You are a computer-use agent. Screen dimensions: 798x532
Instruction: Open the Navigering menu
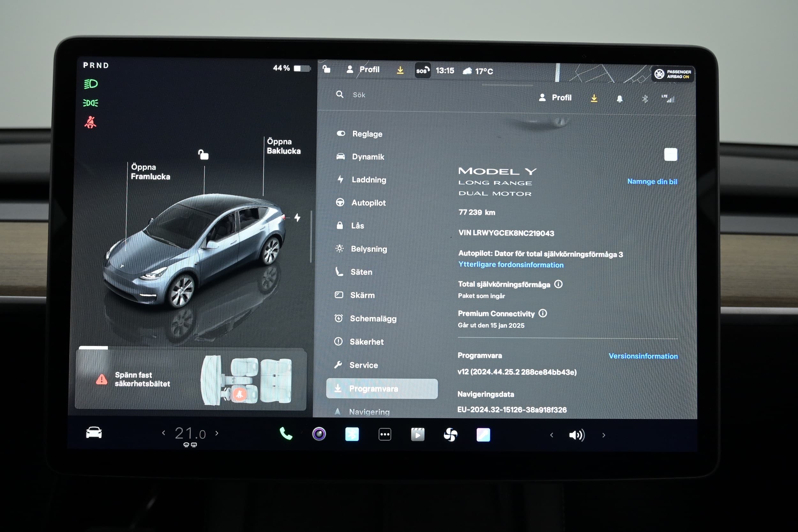click(x=361, y=412)
